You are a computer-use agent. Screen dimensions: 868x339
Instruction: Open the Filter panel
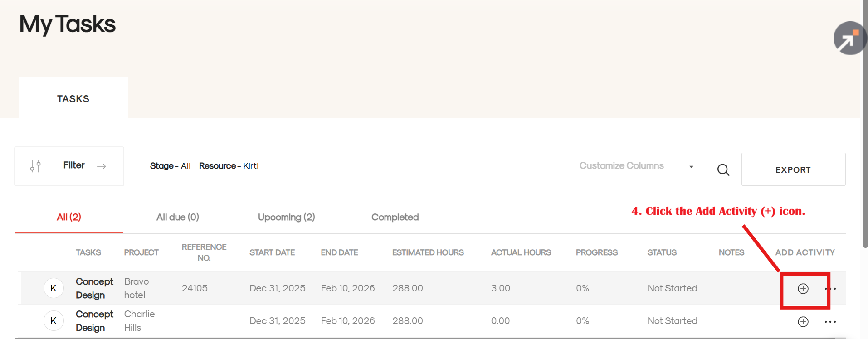point(74,166)
